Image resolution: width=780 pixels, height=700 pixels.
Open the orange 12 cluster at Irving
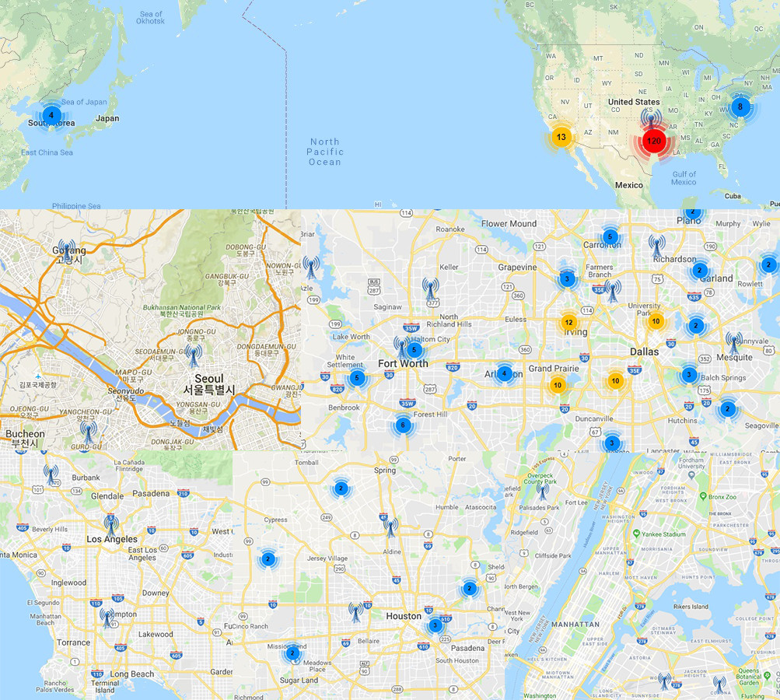click(568, 322)
